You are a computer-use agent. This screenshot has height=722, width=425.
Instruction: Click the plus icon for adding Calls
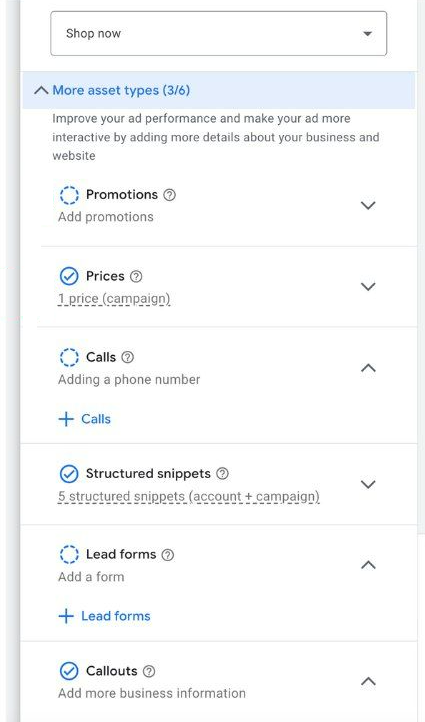point(66,419)
